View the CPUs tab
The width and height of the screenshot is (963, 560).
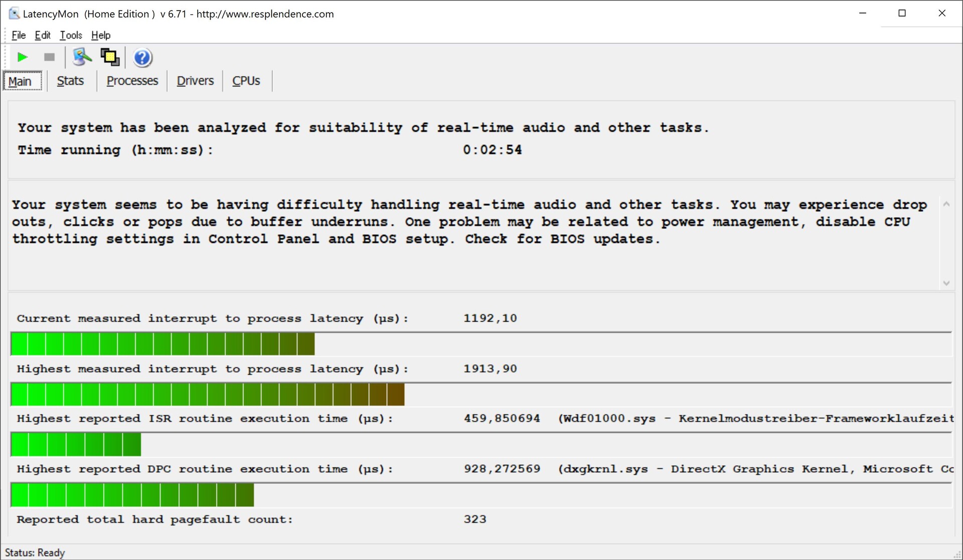pyautogui.click(x=246, y=81)
